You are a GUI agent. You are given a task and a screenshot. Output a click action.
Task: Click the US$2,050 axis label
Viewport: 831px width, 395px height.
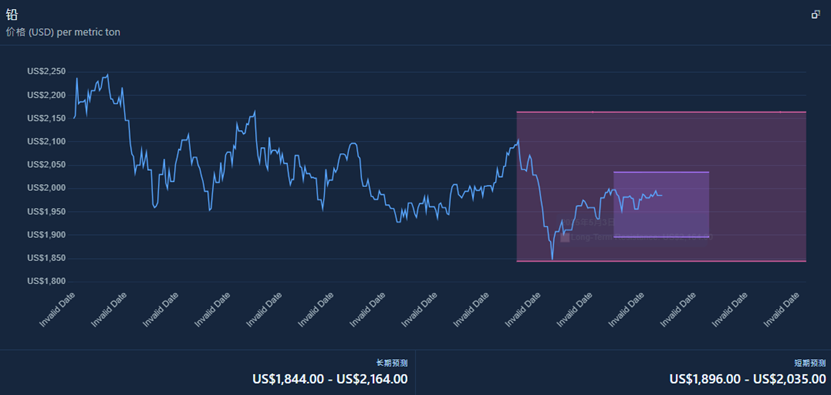[x=47, y=165]
